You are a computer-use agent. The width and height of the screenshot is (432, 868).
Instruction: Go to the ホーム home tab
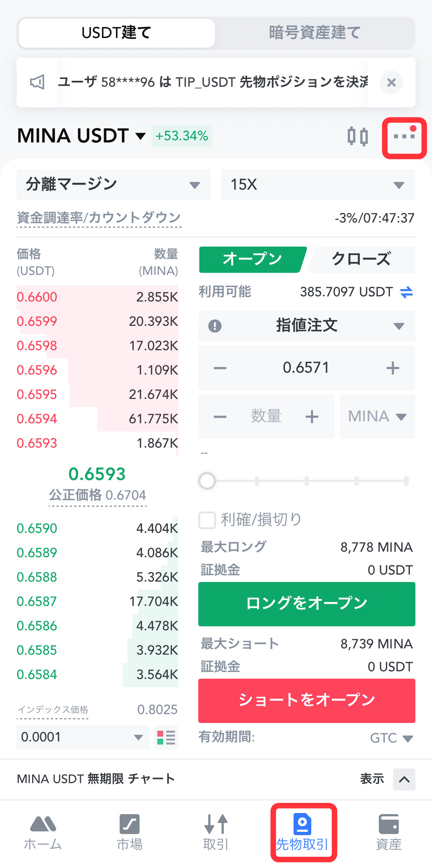coord(43,833)
